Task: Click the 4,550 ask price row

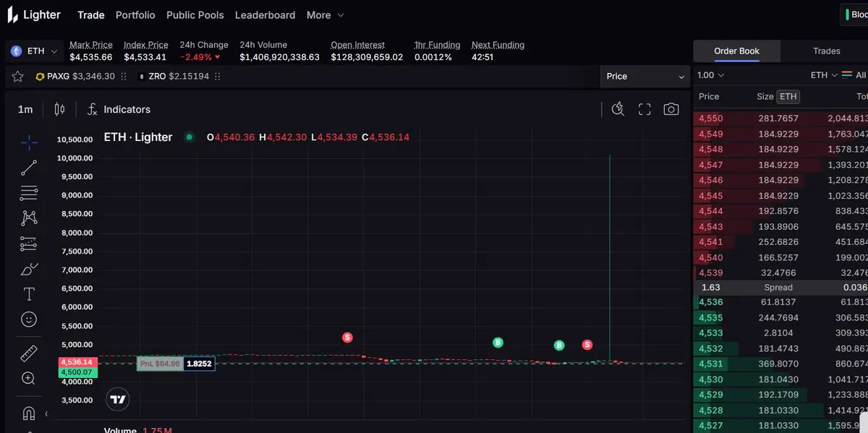Action: [780, 119]
